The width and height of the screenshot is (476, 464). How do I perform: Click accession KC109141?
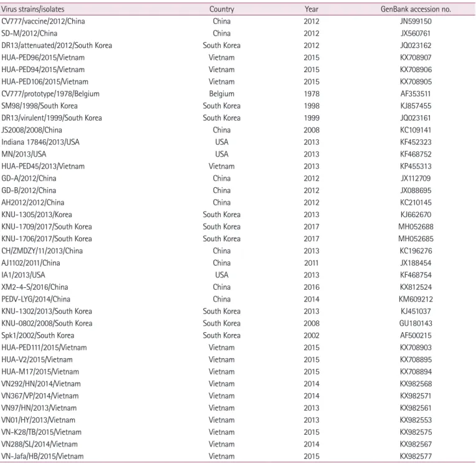tap(416, 130)
